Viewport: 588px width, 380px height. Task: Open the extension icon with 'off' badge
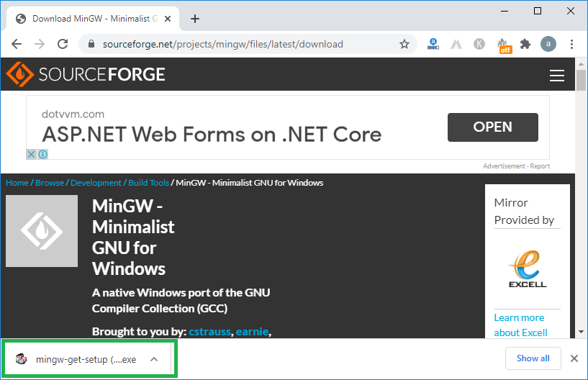(504, 45)
